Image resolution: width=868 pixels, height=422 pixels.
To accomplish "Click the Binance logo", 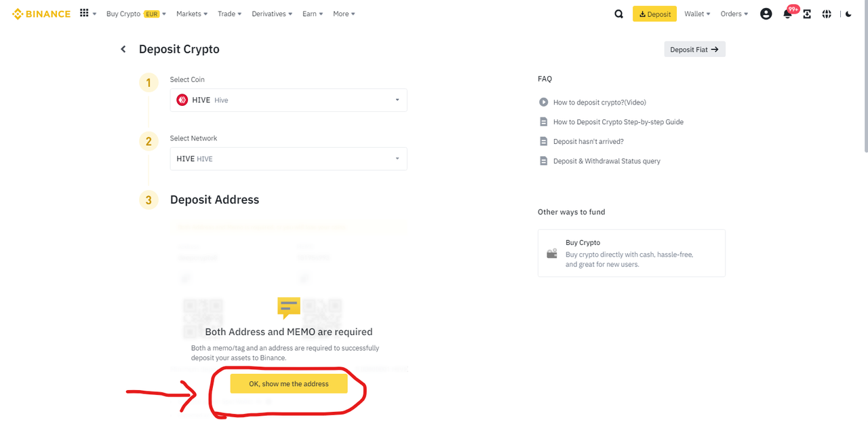I will click(x=41, y=14).
